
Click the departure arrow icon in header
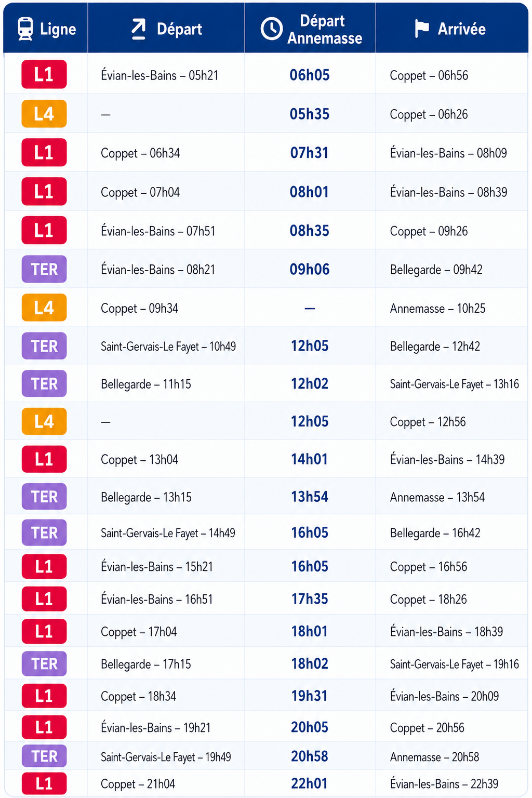138,29
